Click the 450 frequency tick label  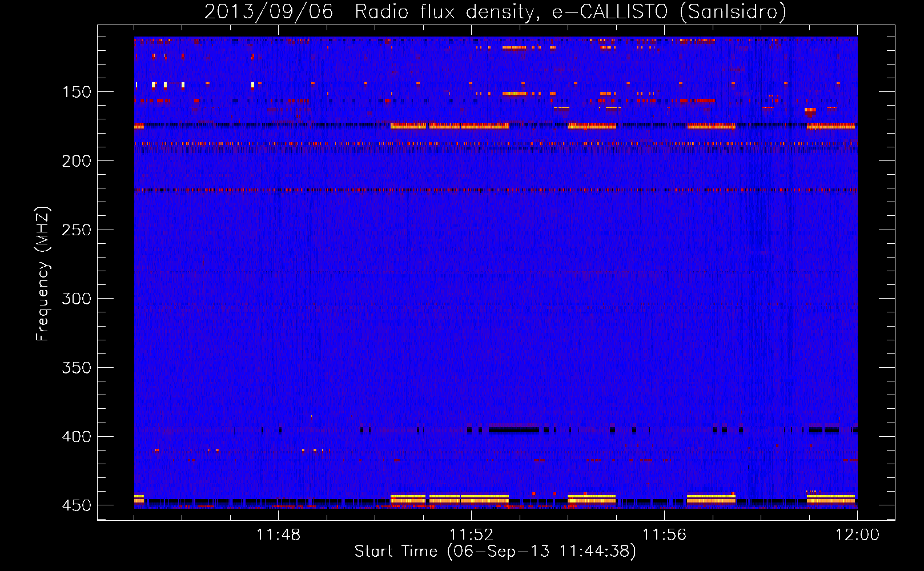(77, 506)
